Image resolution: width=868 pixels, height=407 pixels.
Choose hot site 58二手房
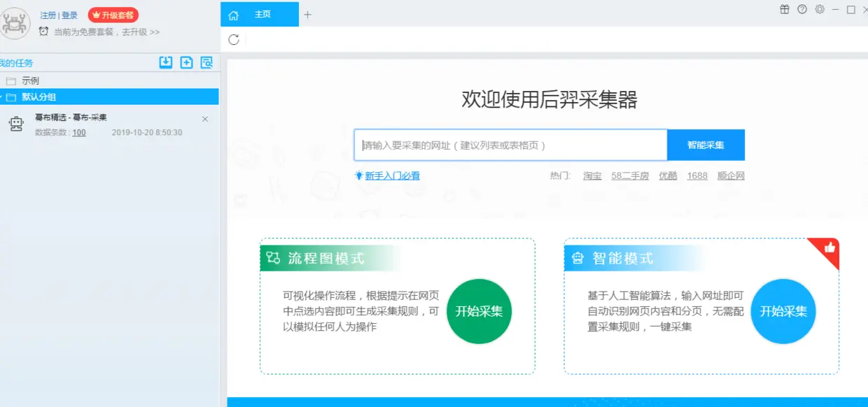click(630, 176)
